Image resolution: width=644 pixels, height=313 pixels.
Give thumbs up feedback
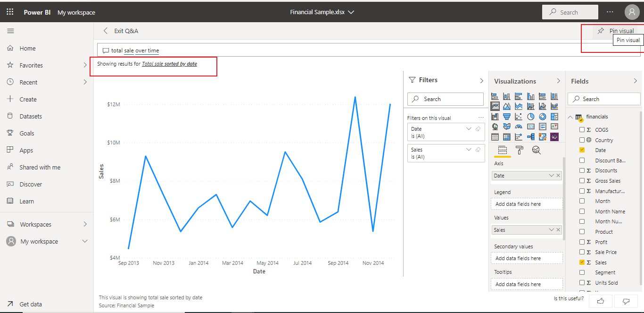click(x=600, y=301)
